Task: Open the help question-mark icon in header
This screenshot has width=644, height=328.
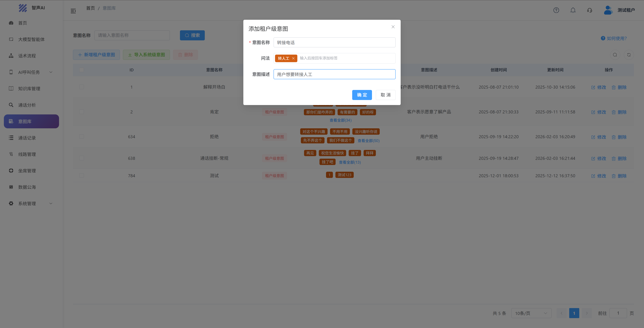Action: [x=556, y=10]
